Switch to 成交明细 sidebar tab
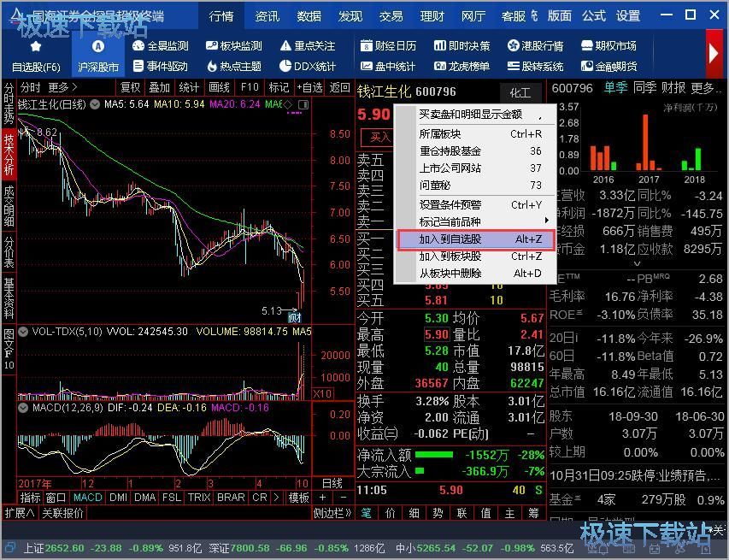 9,205
